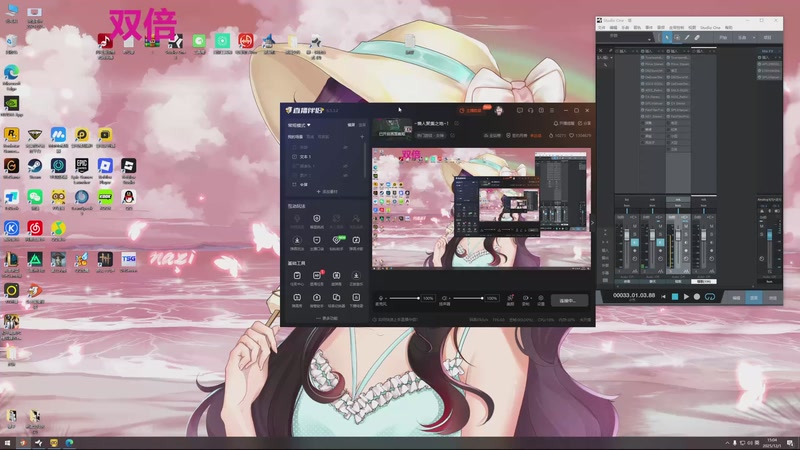This screenshot has height=450, width=800.
Task: Select the Eraser tool in Studio One
Action: coord(697,38)
